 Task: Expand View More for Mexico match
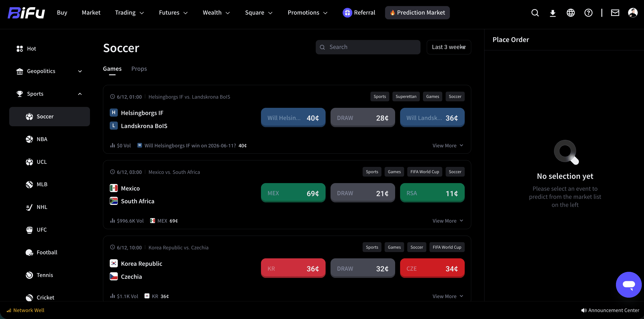click(x=448, y=221)
